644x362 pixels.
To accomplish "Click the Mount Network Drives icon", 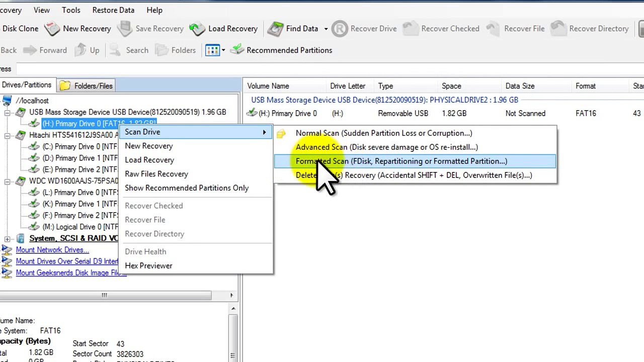I will coord(7,250).
